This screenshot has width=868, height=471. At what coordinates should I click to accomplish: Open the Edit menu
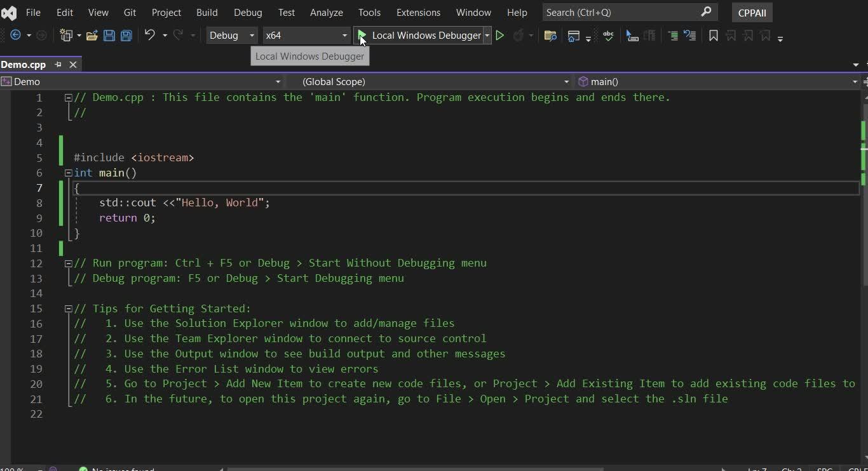[65, 12]
